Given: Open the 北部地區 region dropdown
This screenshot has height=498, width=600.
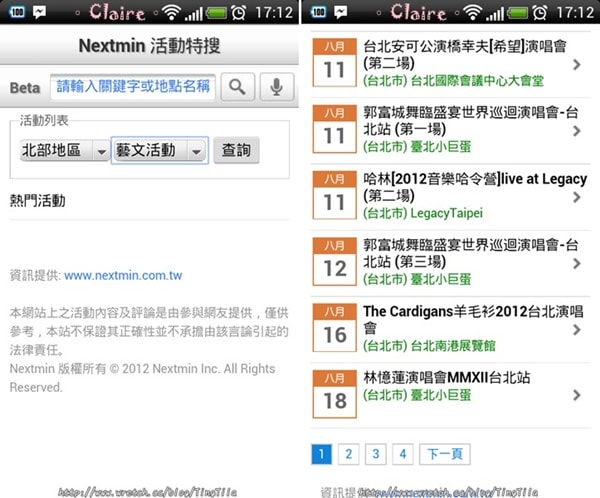Looking at the screenshot, I should [x=64, y=150].
